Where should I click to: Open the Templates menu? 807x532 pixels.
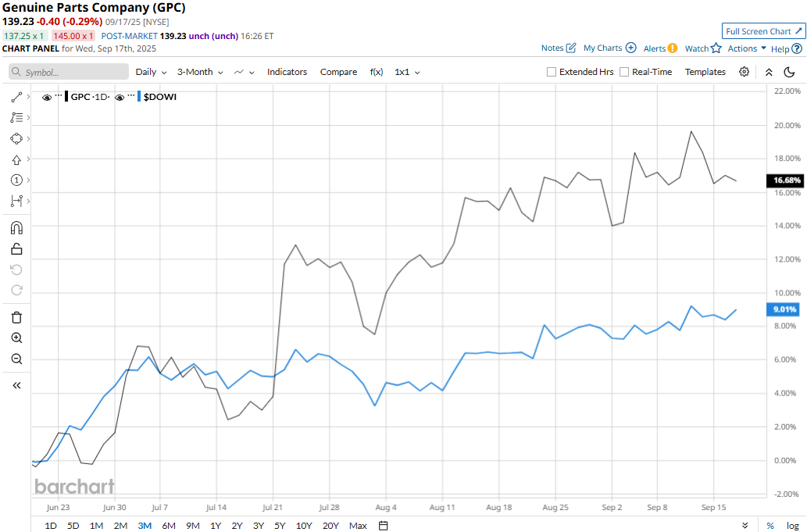pos(705,72)
